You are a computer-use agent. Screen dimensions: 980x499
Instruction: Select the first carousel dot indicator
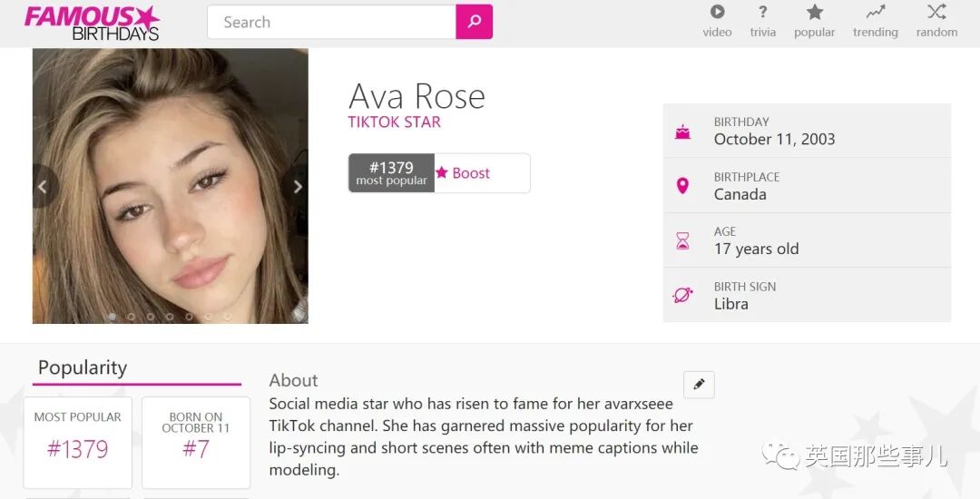(x=112, y=317)
